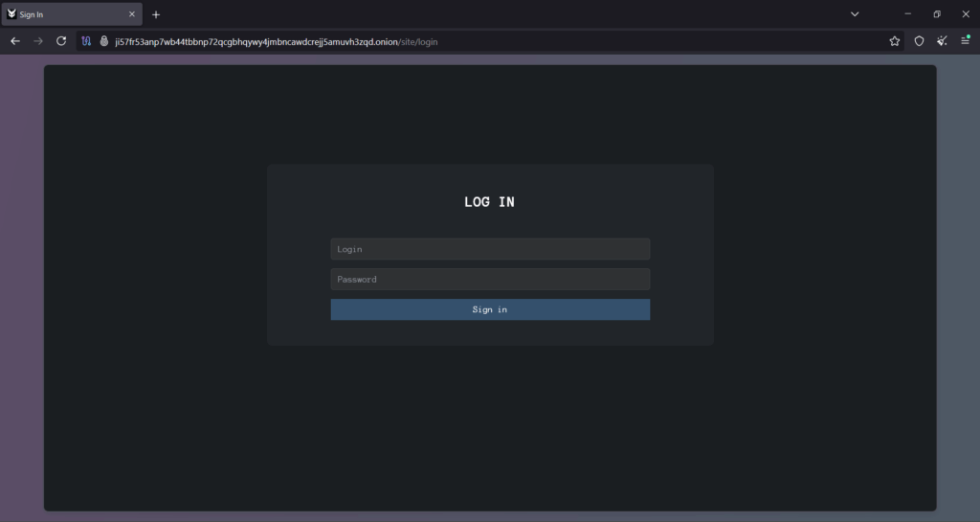
Task: Reload the current login page
Action: (x=61, y=41)
